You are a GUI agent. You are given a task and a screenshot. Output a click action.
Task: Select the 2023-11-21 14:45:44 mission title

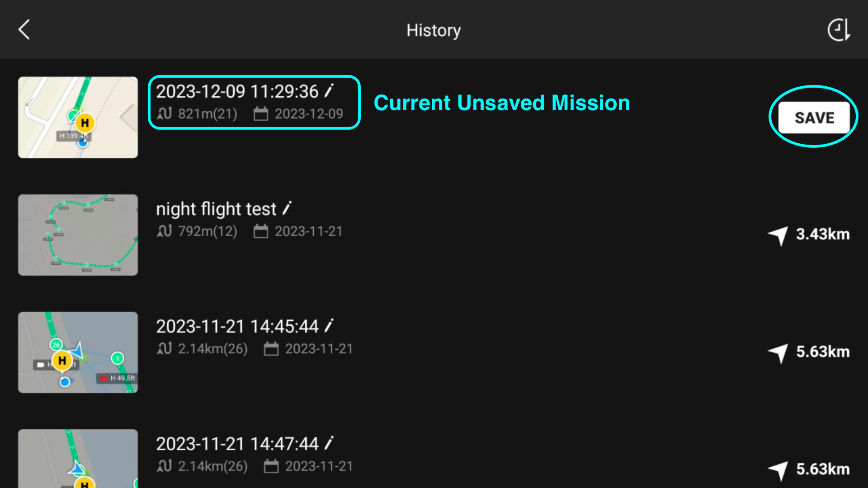237,326
